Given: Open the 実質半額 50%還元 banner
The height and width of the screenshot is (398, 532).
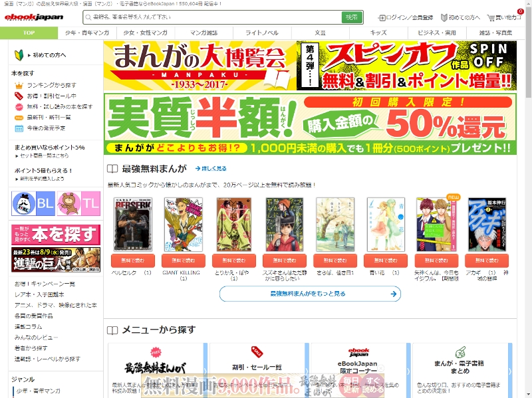Looking at the screenshot, I should click(x=310, y=124).
